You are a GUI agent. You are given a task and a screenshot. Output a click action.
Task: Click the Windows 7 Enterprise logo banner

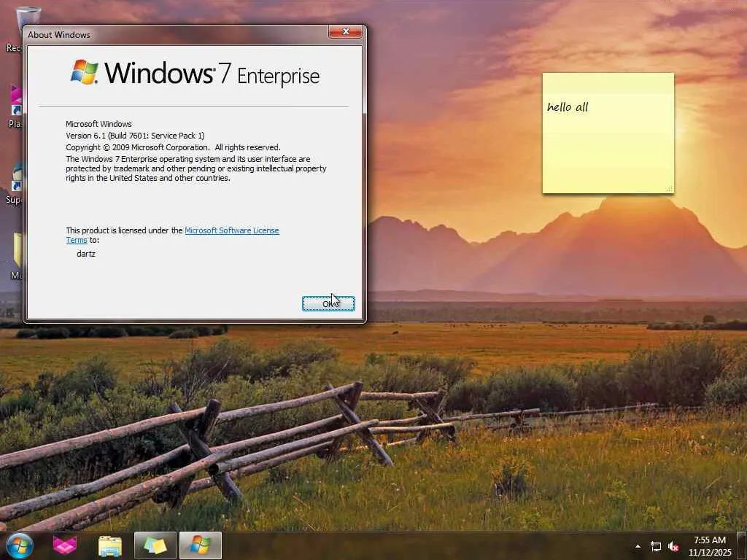(195, 73)
